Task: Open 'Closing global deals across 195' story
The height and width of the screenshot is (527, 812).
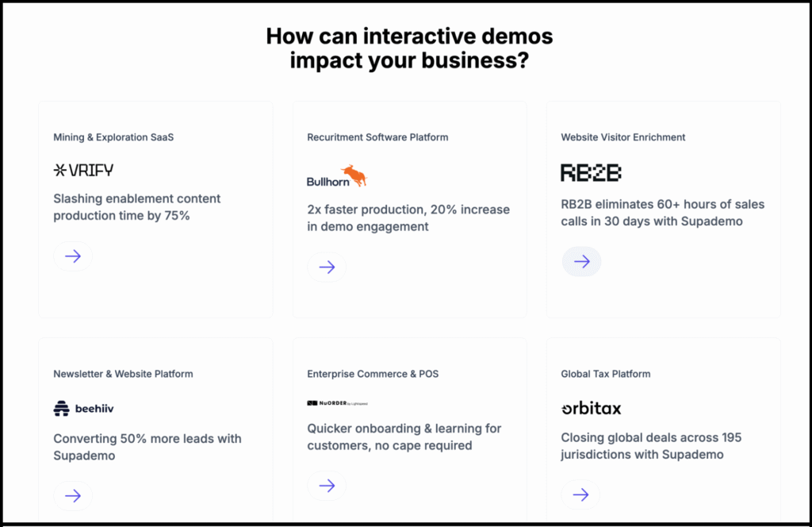Action: (650, 446)
